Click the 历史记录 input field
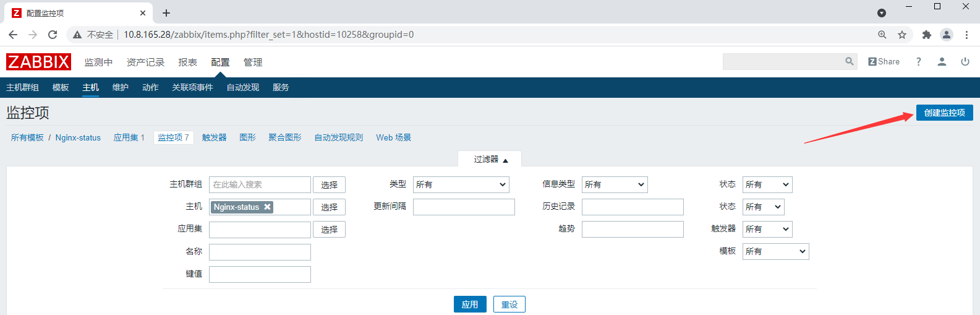Viewport: 980px width, 315px height. 633,207
